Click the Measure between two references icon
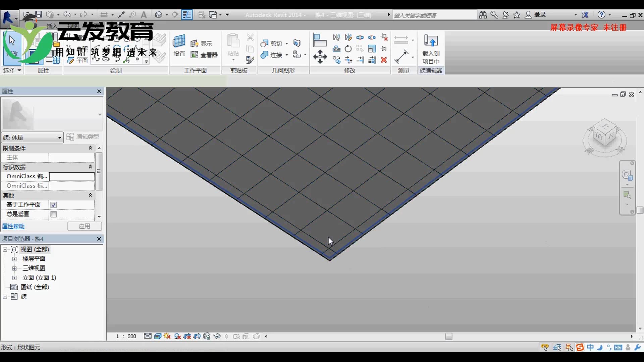Image resolution: width=644 pixels, height=362 pixels. (401, 40)
